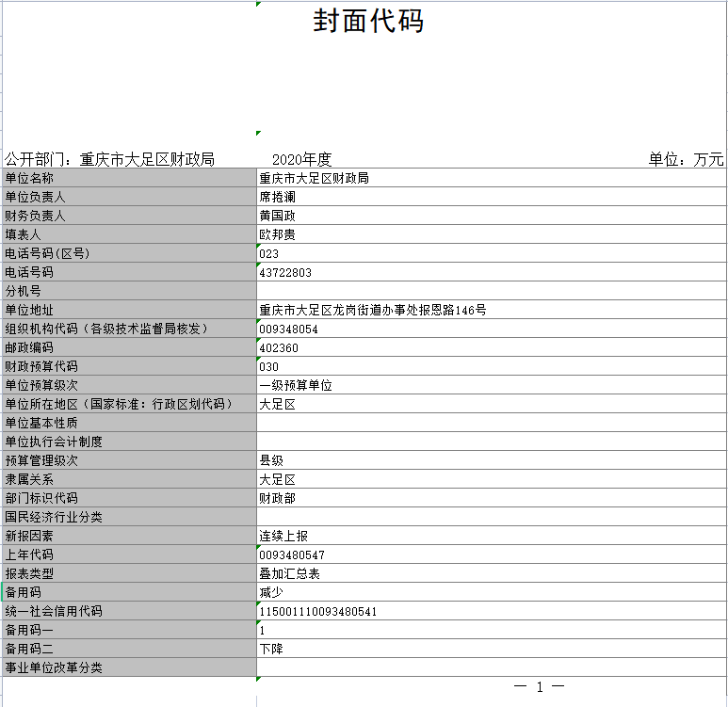Viewport: 728px width, 707px height.
Task: Select the empty value cell of 分机号
Action: coord(492,291)
